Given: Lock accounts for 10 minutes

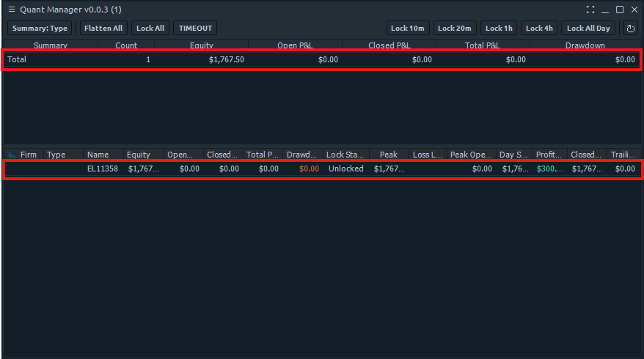Looking at the screenshot, I should pos(408,29).
